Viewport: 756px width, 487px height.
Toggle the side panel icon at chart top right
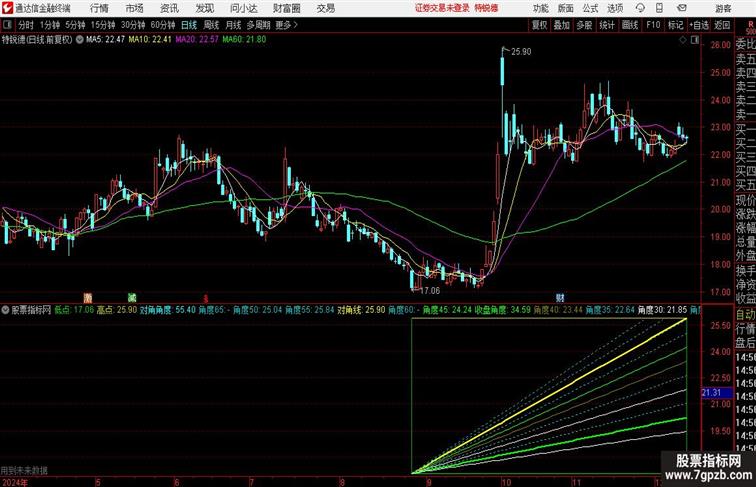coord(695,40)
